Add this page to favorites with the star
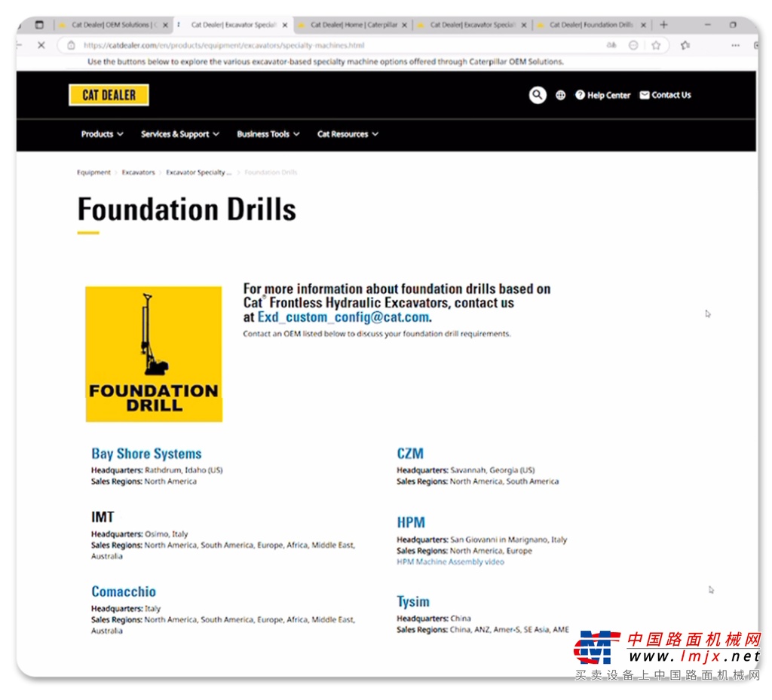 click(x=656, y=45)
